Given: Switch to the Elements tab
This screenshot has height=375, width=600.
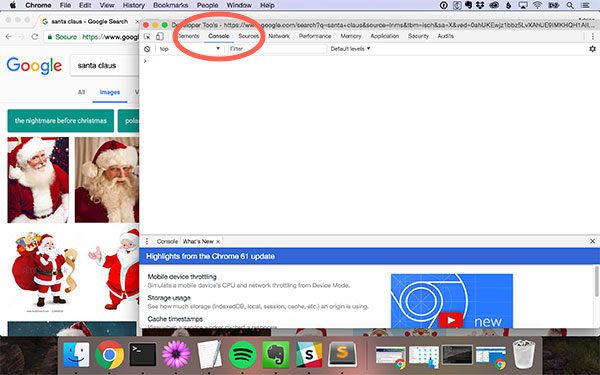Looking at the screenshot, I should click(189, 36).
